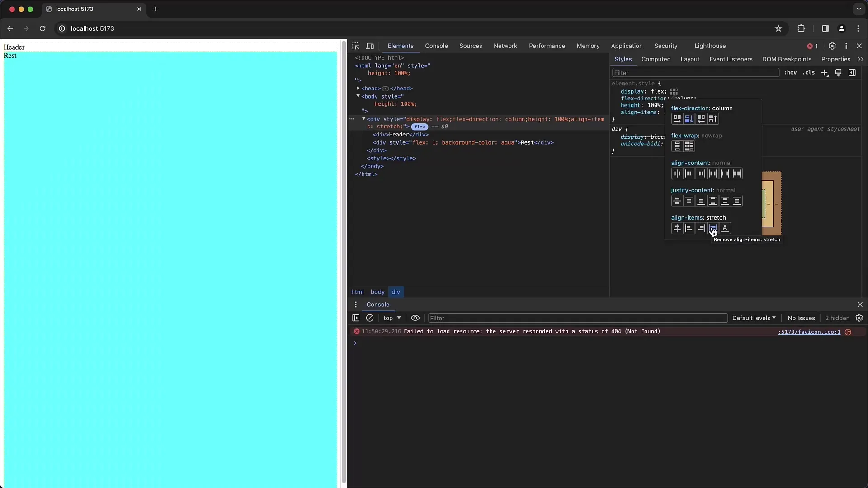Set flex-wrap to wrap
Screen dimensions: 868x488
[689, 146]
